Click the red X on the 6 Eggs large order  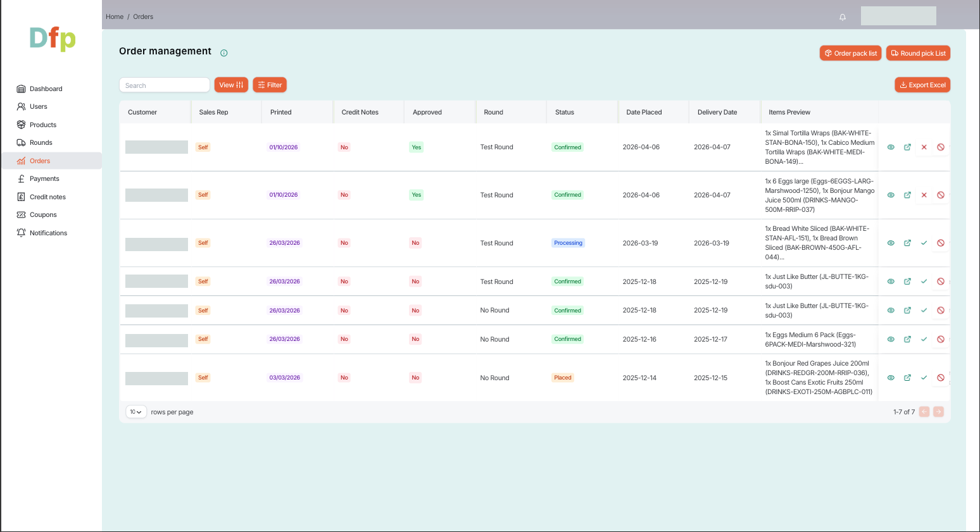[924, 195]
